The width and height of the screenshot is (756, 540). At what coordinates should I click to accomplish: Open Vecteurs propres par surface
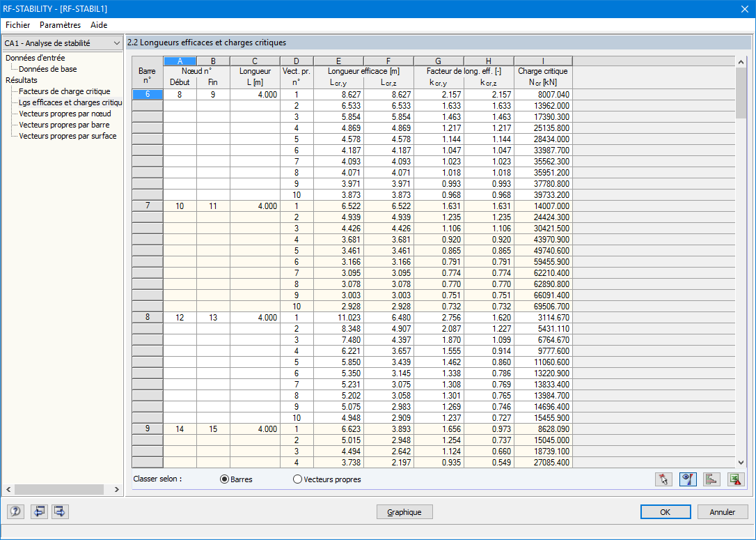pos(68,136)
